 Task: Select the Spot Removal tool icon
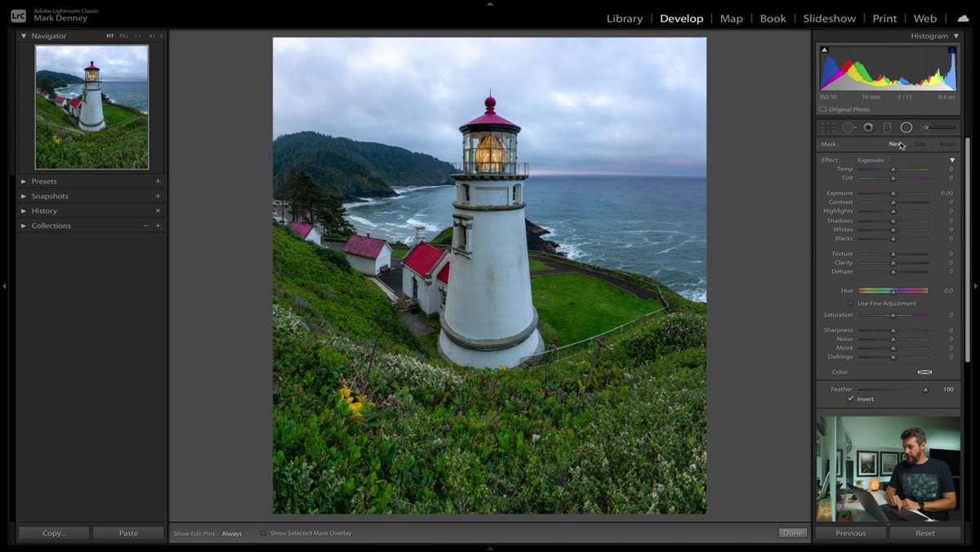[x=849, y=127]
